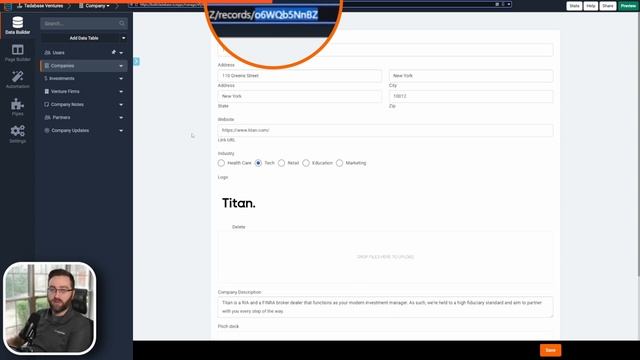Viewport: 640px width, 360px height.
Task: Click the Help button in top bar
Action: (x=591, y=6)
